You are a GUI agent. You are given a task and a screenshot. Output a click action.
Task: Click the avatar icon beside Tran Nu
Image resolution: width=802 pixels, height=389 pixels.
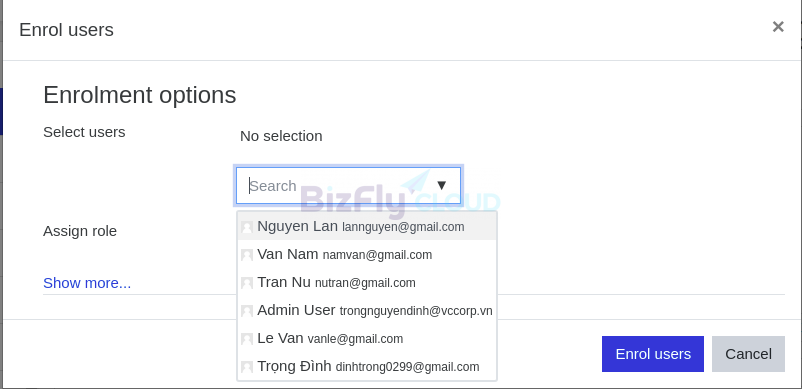point(247,283)
